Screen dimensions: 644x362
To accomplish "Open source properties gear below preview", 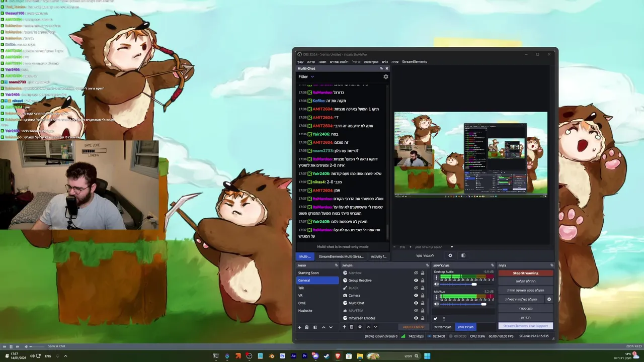I will click(450, 255).
